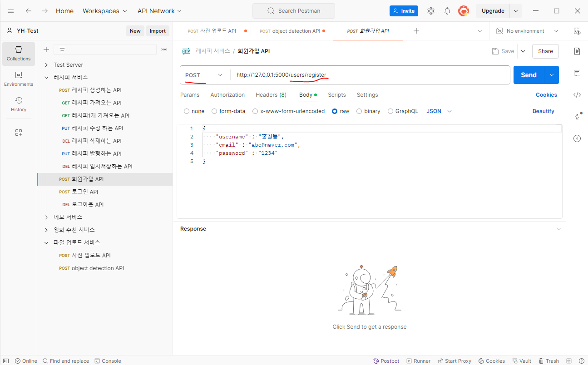Go back with the left arrow
This screenshot has height=365, width=588.
pos(29,11)
